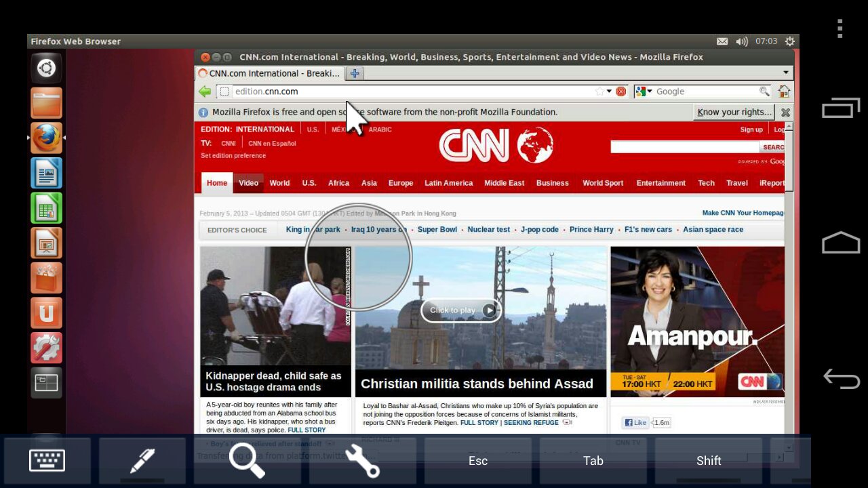The image size is (868, 488).
Task: Open Ubuntu One launcher icon
Action: tap(46, 313)
